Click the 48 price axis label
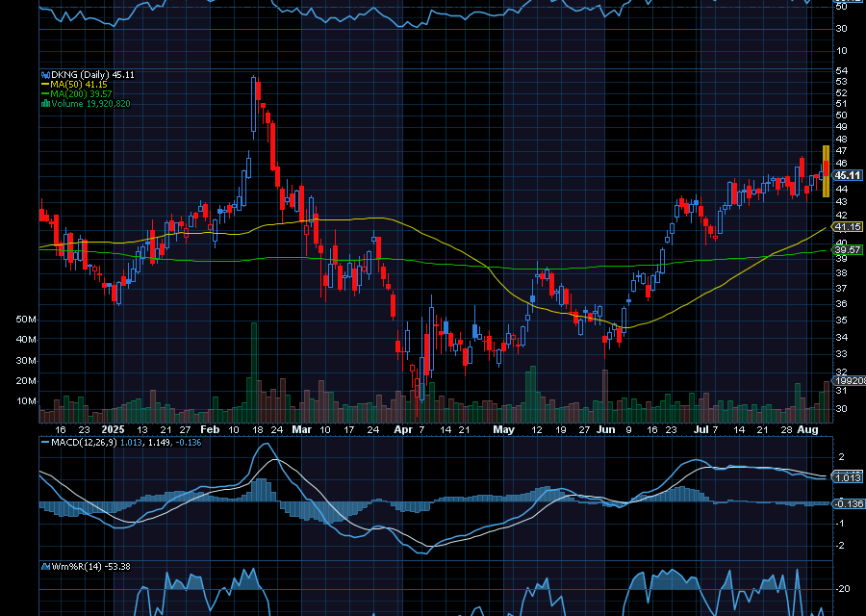This screenshot has height=616, width=866. pyautogui.click(x=841, y=139)
